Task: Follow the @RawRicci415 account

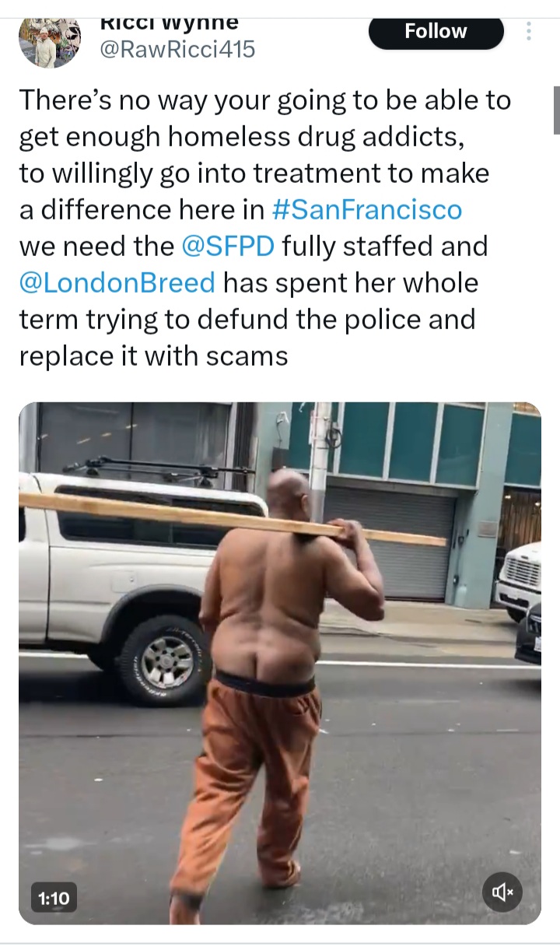Action: (436, 31)
